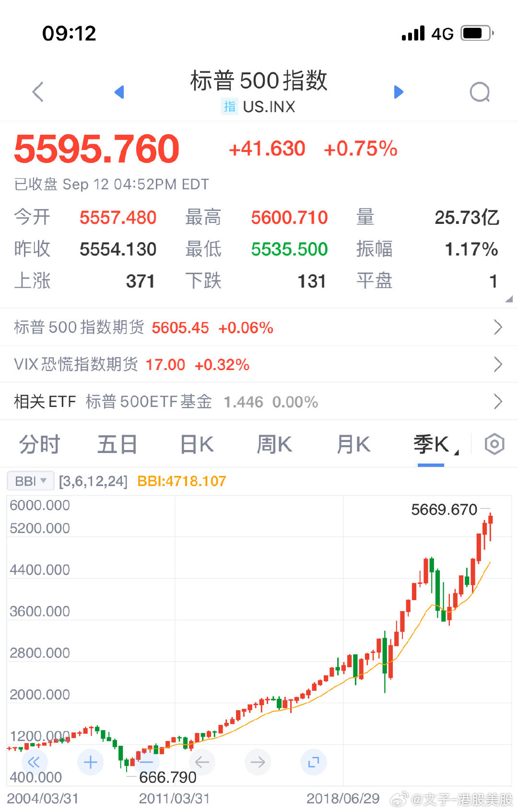Select the 日K tab

(x=197, y=444)
